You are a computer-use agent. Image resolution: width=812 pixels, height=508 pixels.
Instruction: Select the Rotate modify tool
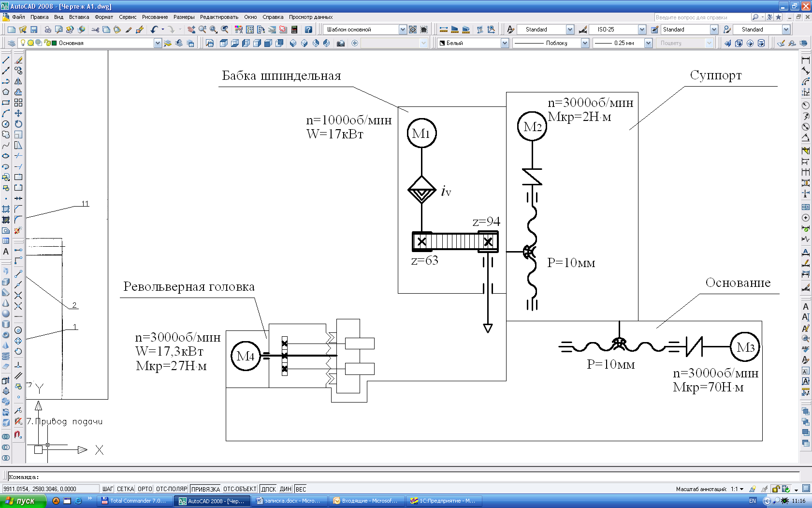pos(18,124)
